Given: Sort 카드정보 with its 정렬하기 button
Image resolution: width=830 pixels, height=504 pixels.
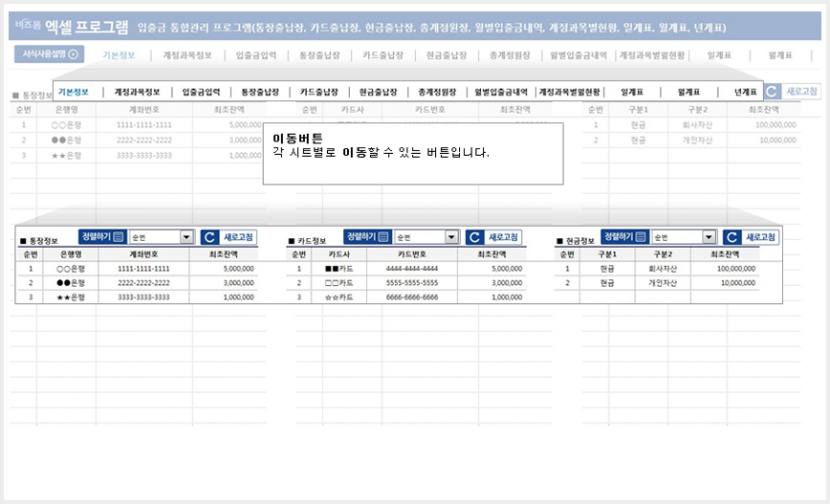Looking at the screenshot, I should (367, 236).
